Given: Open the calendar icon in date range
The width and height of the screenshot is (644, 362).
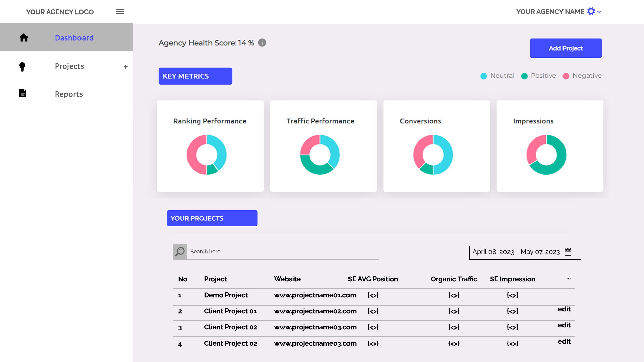Looking at the screenshot, I should click(x=568, y=252).
